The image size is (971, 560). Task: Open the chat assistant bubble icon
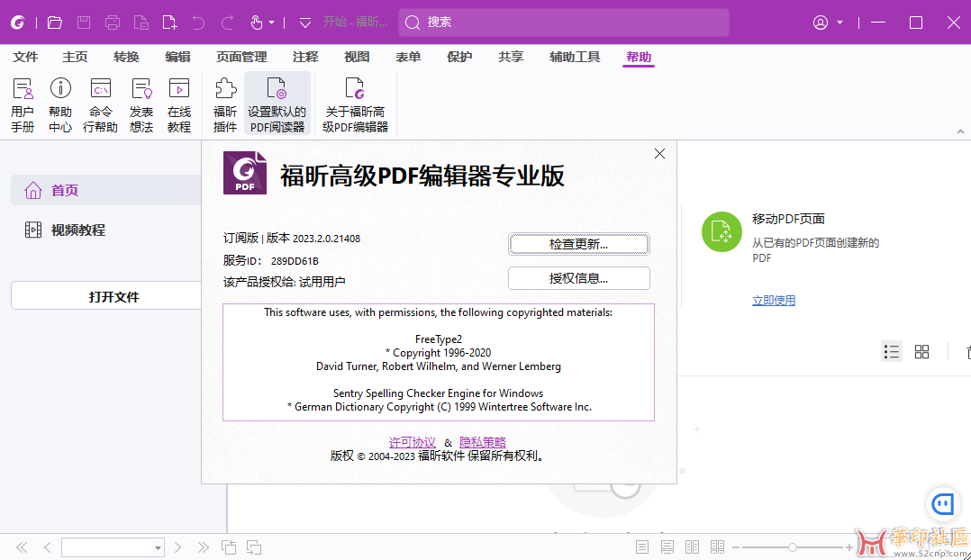(x=942, y=504)
